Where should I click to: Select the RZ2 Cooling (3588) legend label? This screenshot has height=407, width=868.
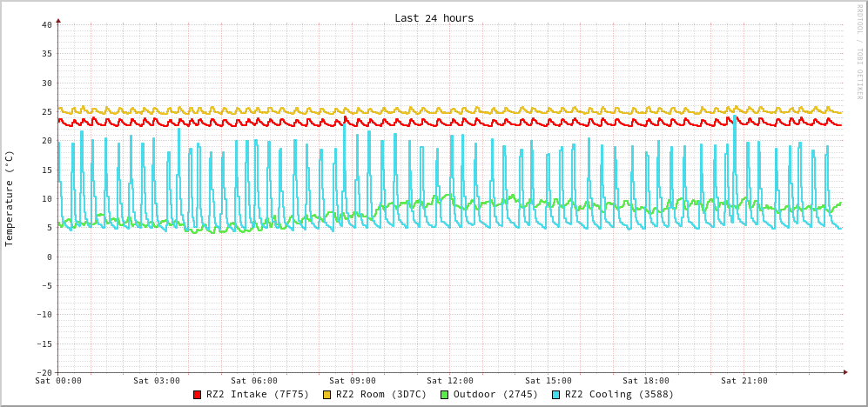619,394
